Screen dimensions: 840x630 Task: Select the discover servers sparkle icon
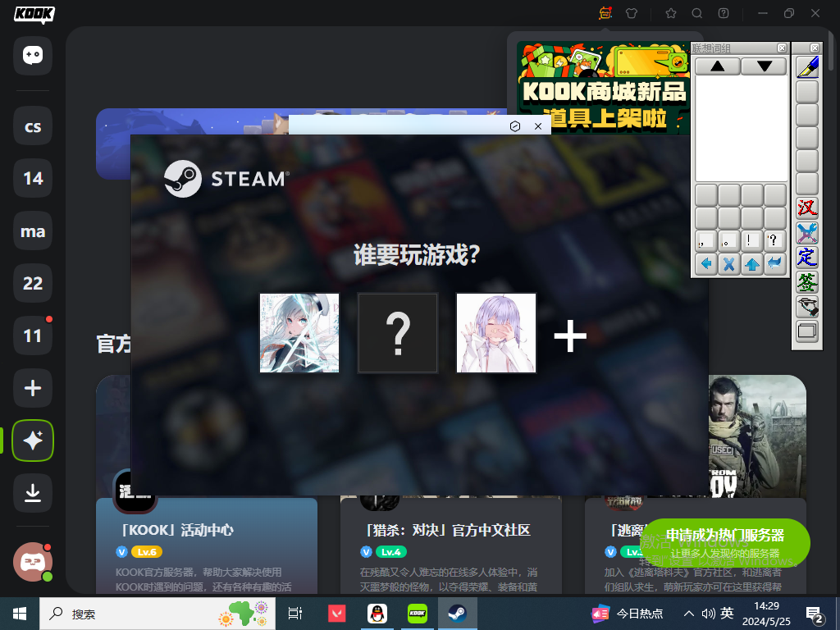(33, 441)
